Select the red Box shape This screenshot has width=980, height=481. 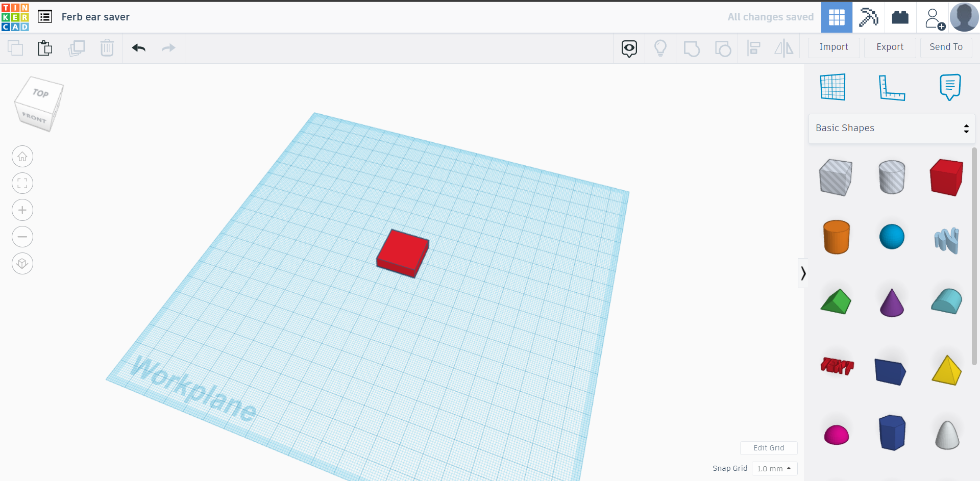[x=946, y=178]
